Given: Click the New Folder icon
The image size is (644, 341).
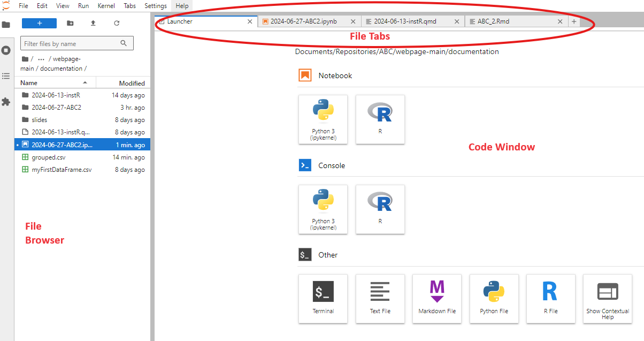Looking at the screenshot, I should tap(70, 23).
